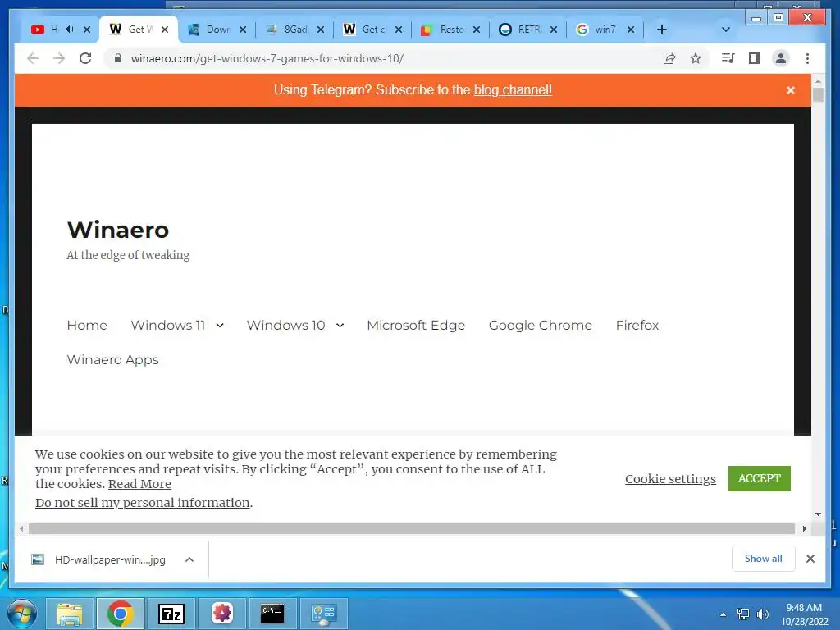
Task: Click network icon in system tray
Action: click(x=743, y=614)
